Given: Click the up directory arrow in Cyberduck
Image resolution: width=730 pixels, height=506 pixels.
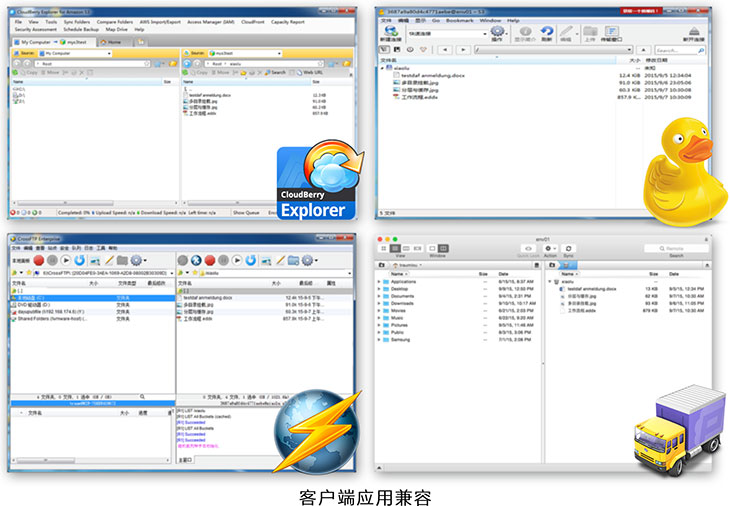Looking at the screenshot, I should pos(643,49).
